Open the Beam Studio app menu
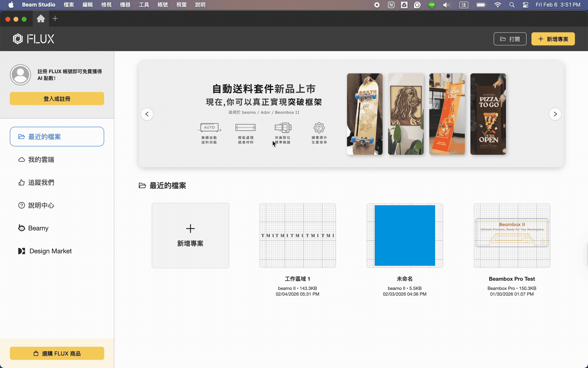The height and width of the screenshot is (368, 588). (39, 5)
